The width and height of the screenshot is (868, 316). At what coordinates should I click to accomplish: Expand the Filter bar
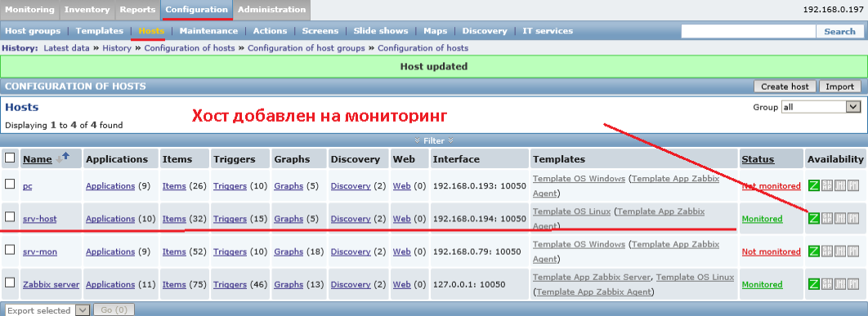point(434,140)
